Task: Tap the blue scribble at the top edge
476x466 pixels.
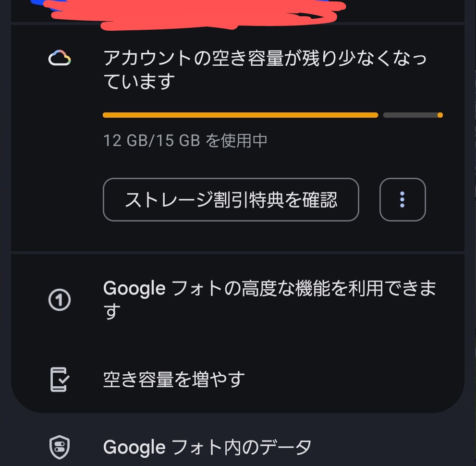Action: [x=38, y=3]
